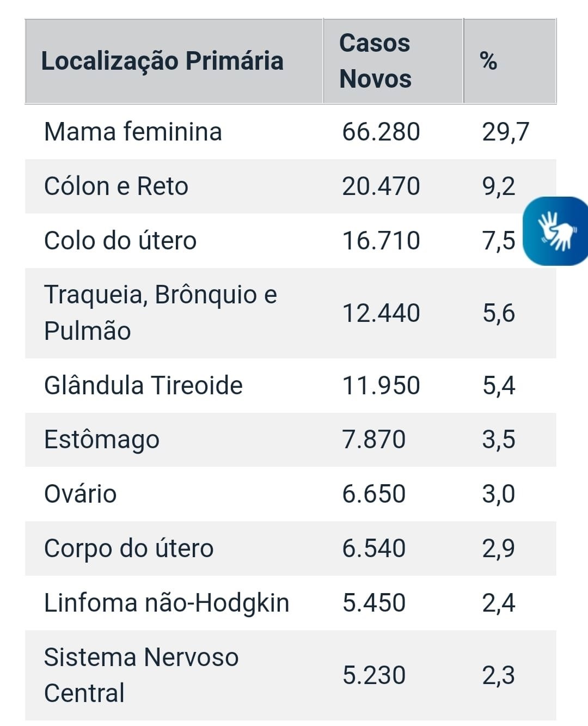Select the 20.470 cases number
Screen dimensions: 588x726
pyautogui.click(x=381, y=186)
